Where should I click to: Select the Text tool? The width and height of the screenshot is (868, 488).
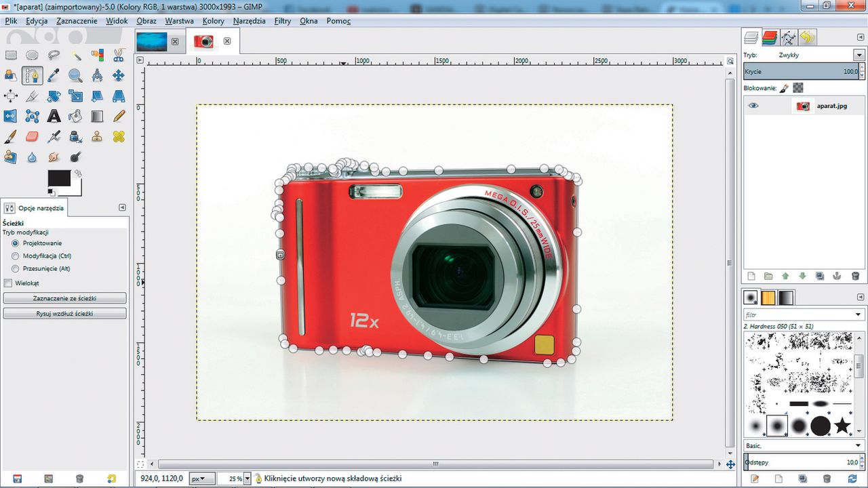[54, 116]
